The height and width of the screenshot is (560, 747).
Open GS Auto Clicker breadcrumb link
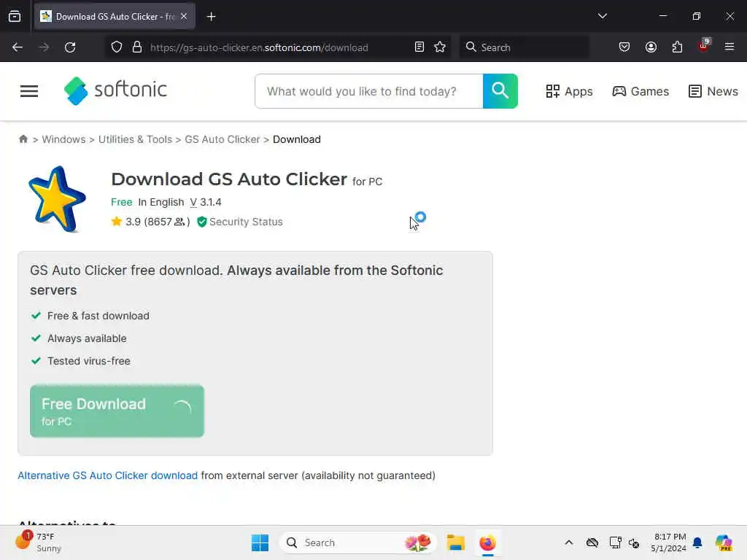point(222,139)
